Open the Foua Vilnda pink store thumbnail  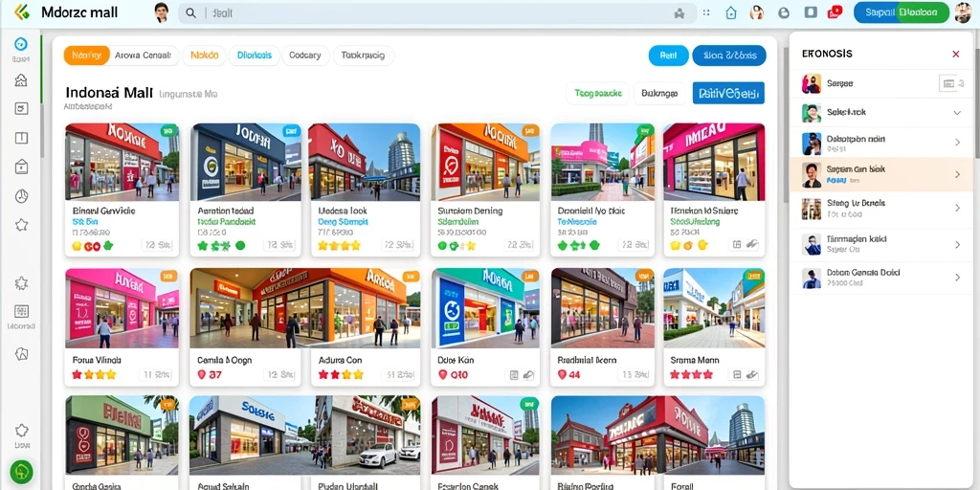point(122,308)
